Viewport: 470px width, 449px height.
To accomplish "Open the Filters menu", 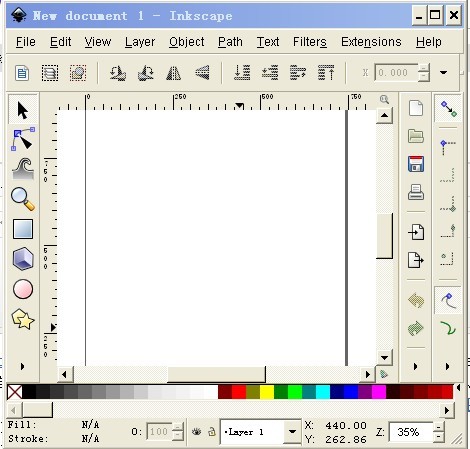I will pyautogui.click(x=310, y=42).
